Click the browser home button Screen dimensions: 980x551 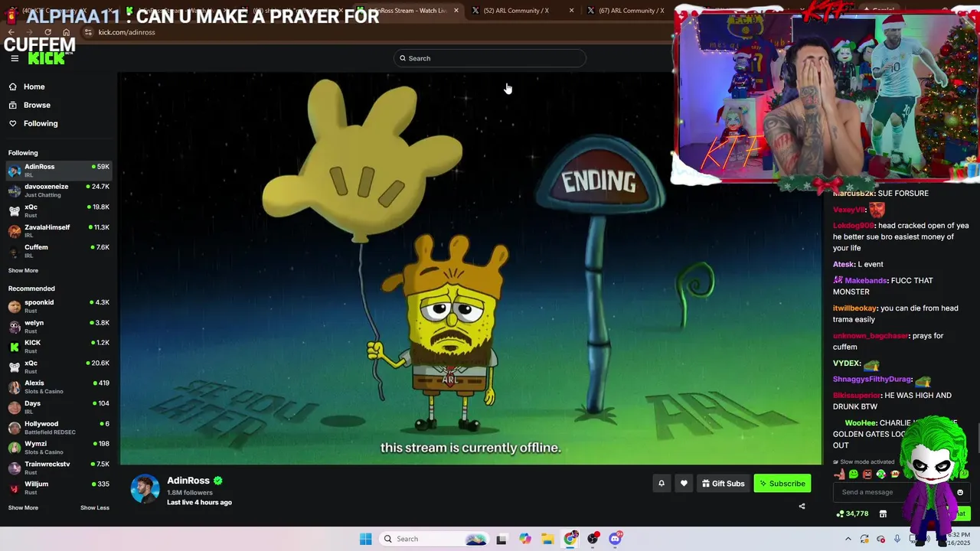[x=67, y=32]
